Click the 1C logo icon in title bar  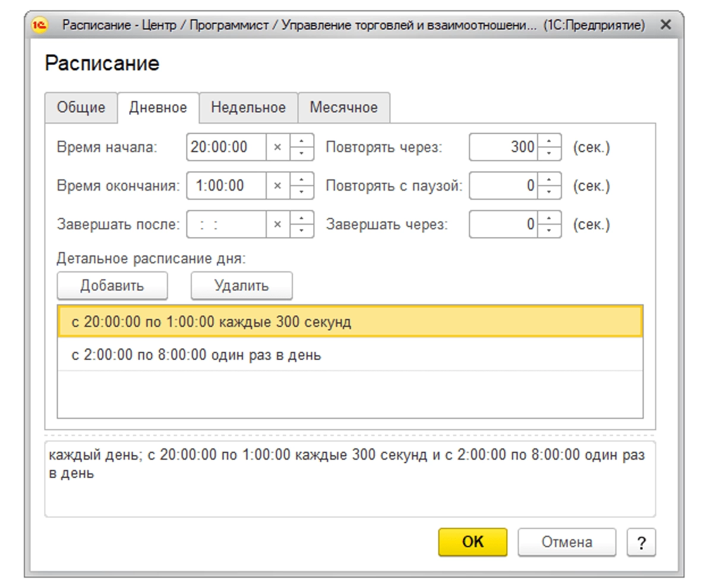point(41,25)
